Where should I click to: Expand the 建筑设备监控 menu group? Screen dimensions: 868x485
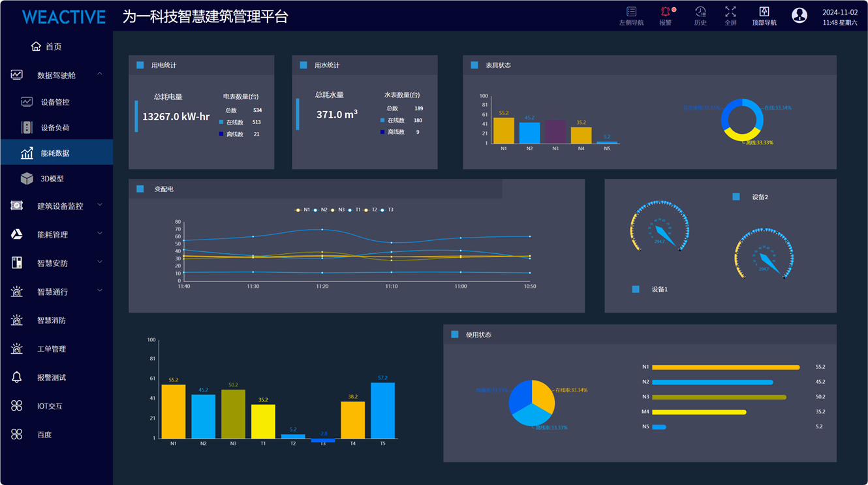tap(100, 205)
